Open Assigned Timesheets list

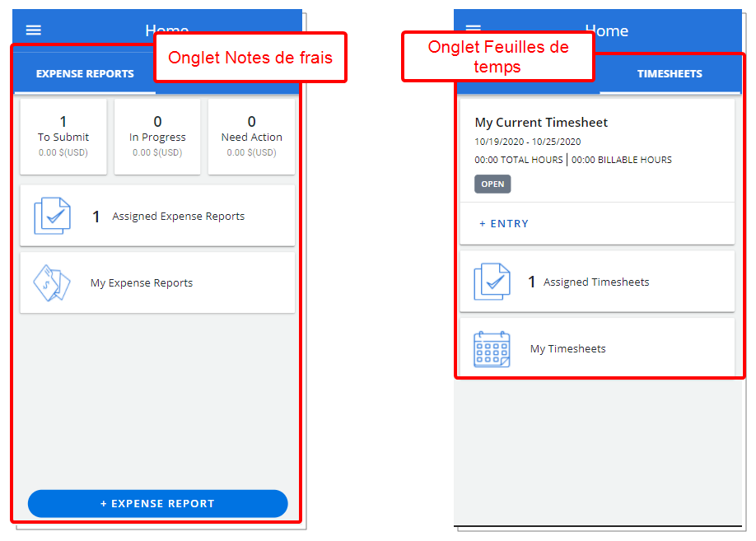[x=597, y=282]
